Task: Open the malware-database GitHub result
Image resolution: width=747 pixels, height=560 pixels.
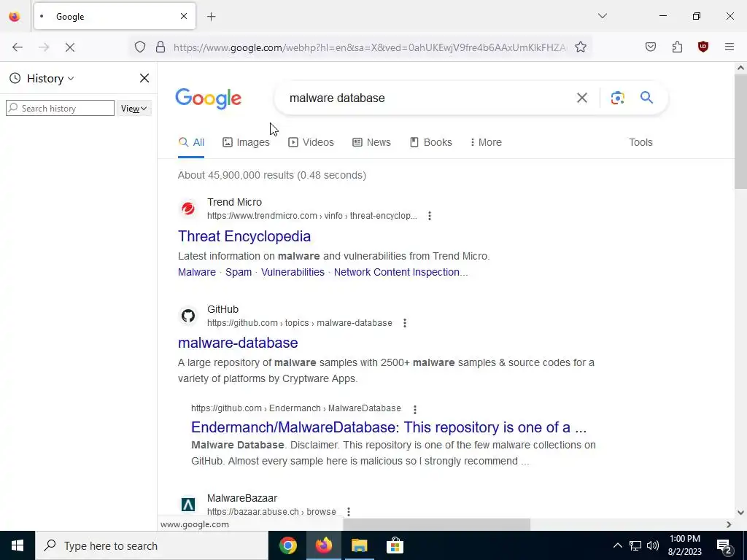Action: tap(238, 343)
